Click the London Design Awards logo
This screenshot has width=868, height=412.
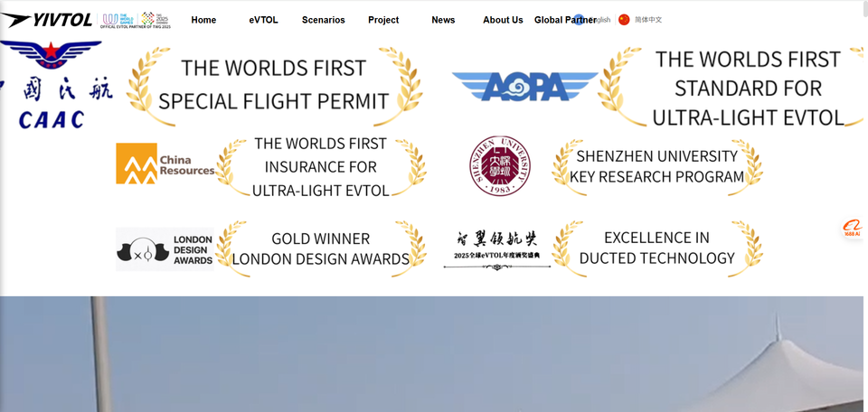click(x=165, y=249)
